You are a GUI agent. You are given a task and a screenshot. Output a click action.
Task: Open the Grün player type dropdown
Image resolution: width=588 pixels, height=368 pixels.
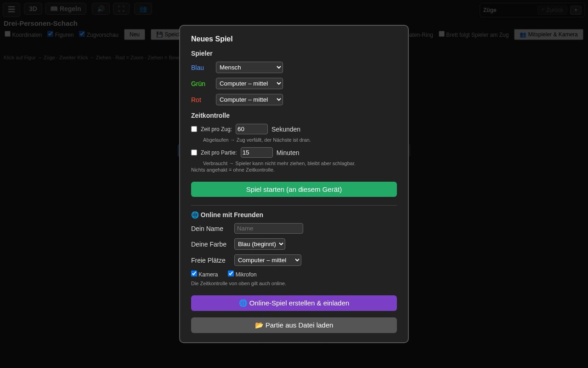(249, 84)
